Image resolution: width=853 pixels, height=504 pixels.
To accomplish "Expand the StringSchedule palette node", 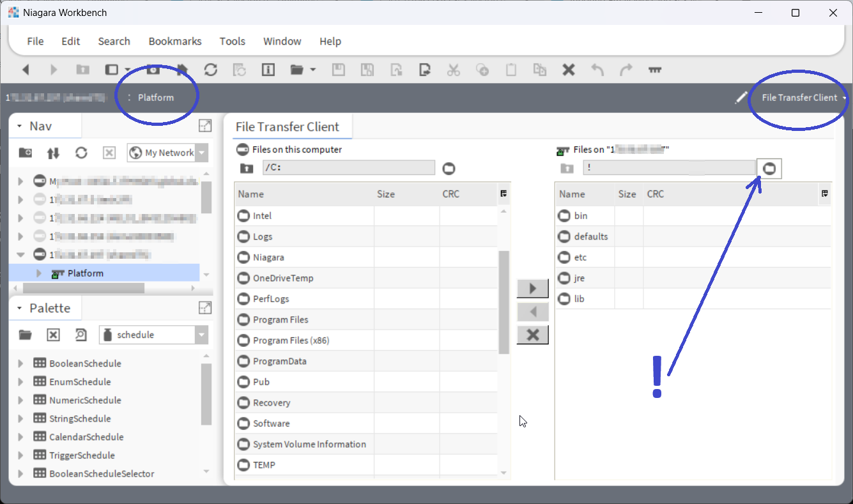I will point(20,419).
